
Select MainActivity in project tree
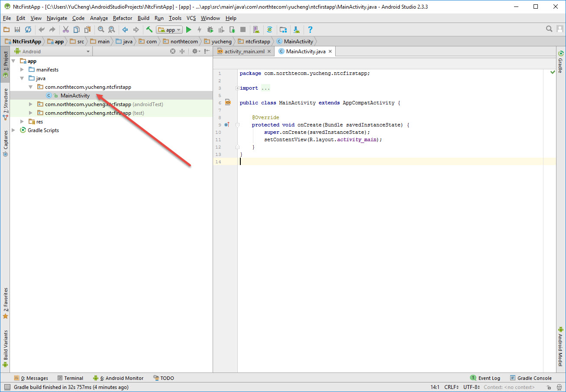(75, 96)
